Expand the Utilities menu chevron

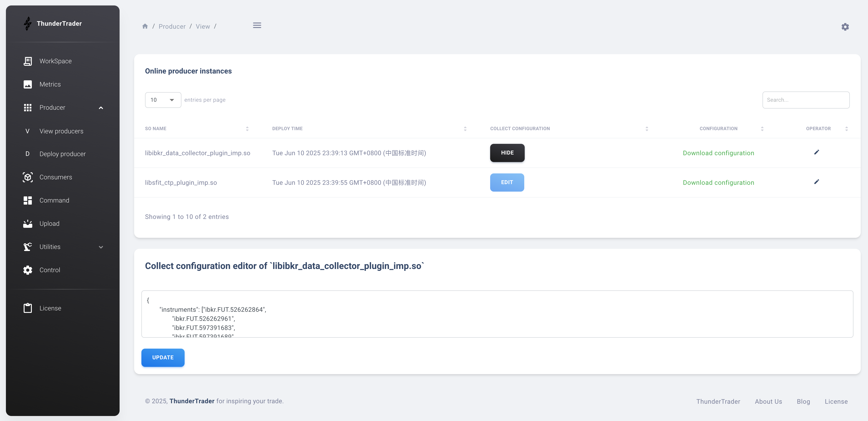click(x=101, y=247)
